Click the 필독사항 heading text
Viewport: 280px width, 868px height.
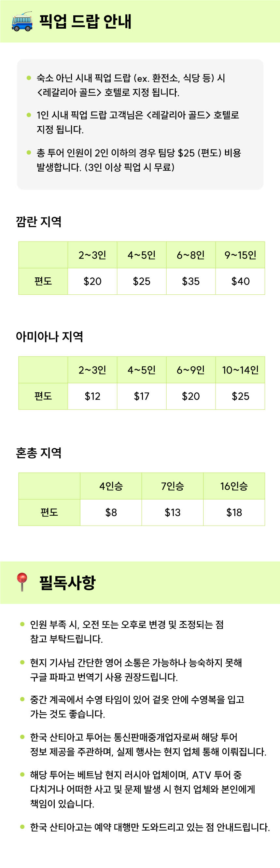click(67, 582)
